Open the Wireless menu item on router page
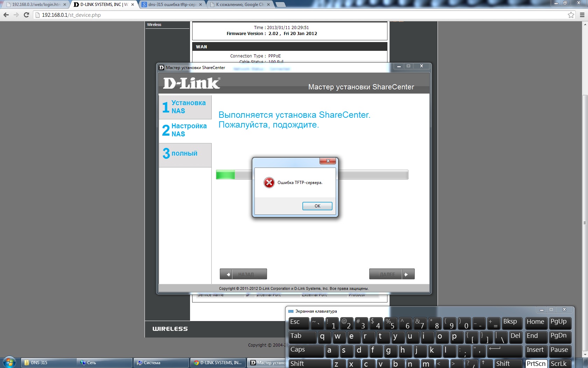Viewport: 588px width, 368px height. pyautogui.click(x=154, y=25)
